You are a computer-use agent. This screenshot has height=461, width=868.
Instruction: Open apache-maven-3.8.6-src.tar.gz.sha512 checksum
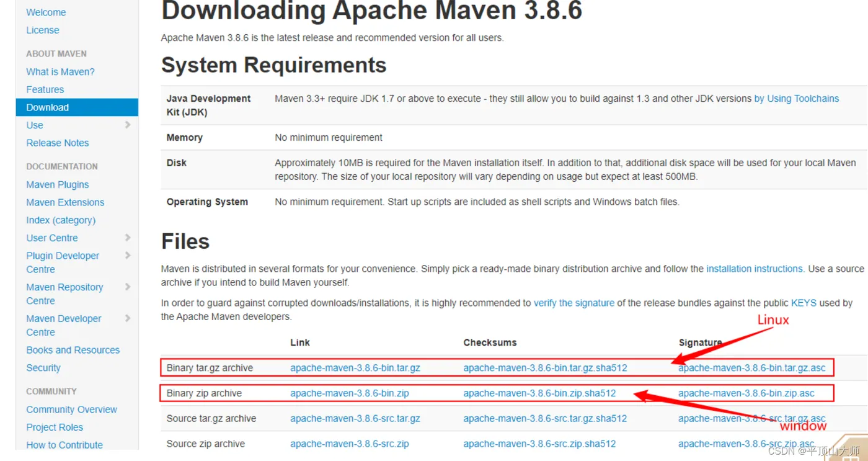546,419
